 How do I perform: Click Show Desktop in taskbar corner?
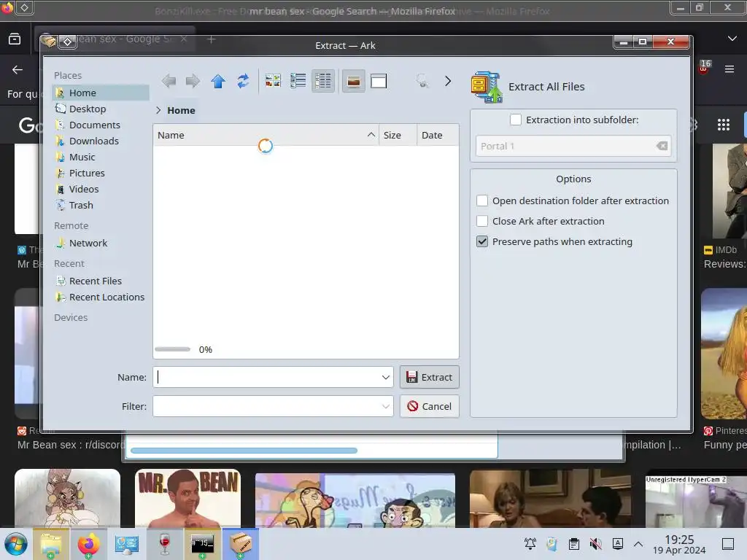click(728, 544)
